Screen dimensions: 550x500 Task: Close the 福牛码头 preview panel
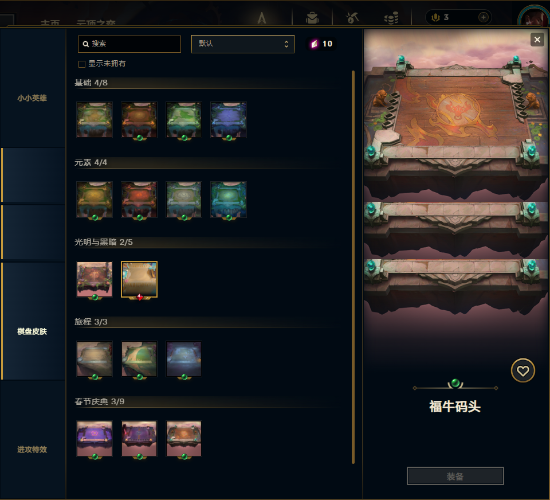(x=537, y=40)
